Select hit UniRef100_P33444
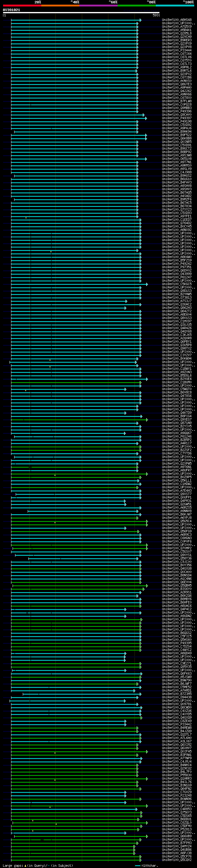The width and height of the screenshot is (197, 868). pyautogui.click(x=177, y=50)
